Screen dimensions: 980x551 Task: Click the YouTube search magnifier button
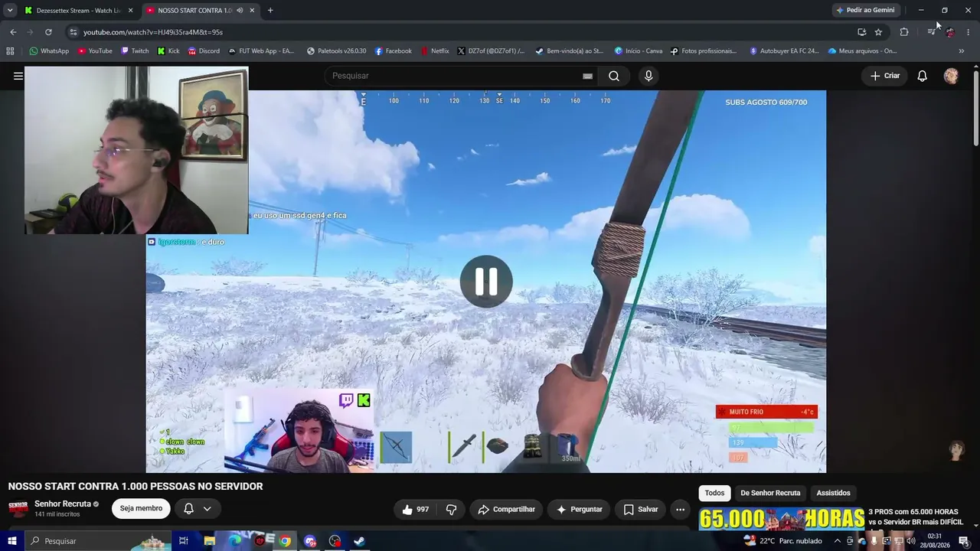click(x=614, y=76)
